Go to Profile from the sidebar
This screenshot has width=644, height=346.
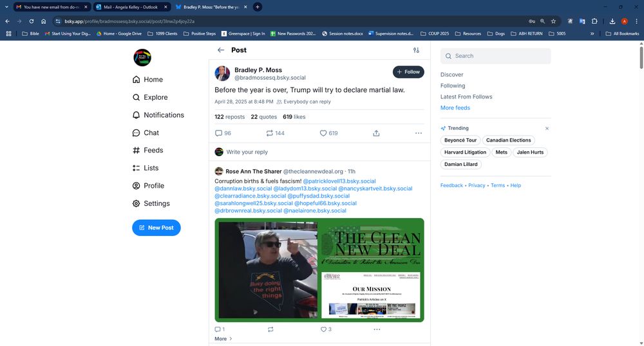tap(148, 186)
